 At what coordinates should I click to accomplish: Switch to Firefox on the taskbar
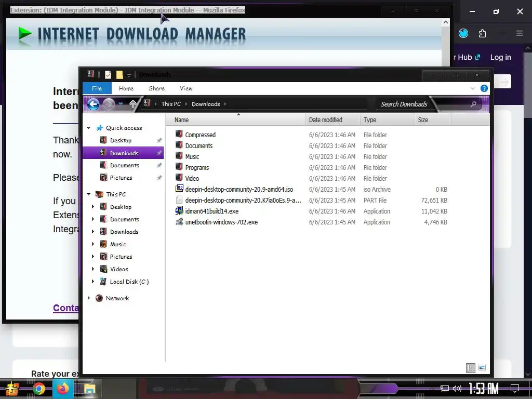pos(63,389)
